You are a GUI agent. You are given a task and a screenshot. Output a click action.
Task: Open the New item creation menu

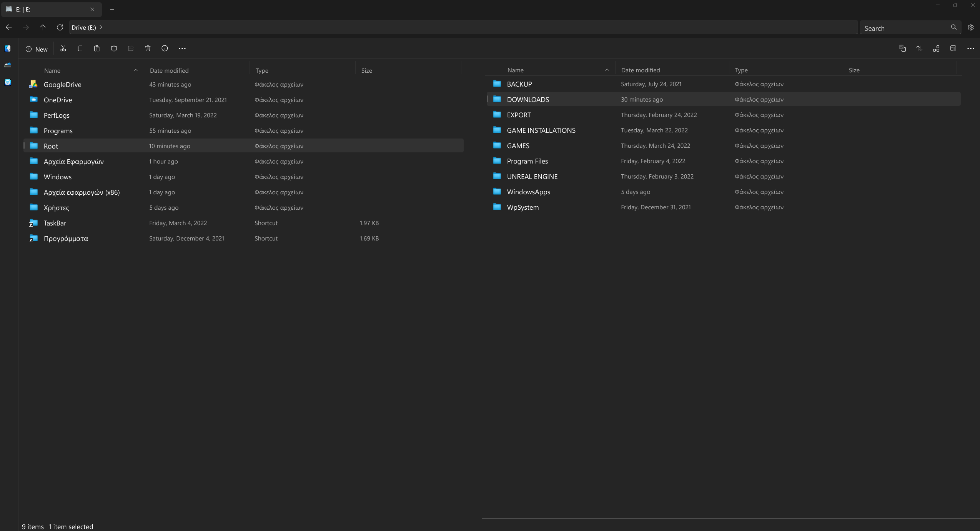[37, 49]
